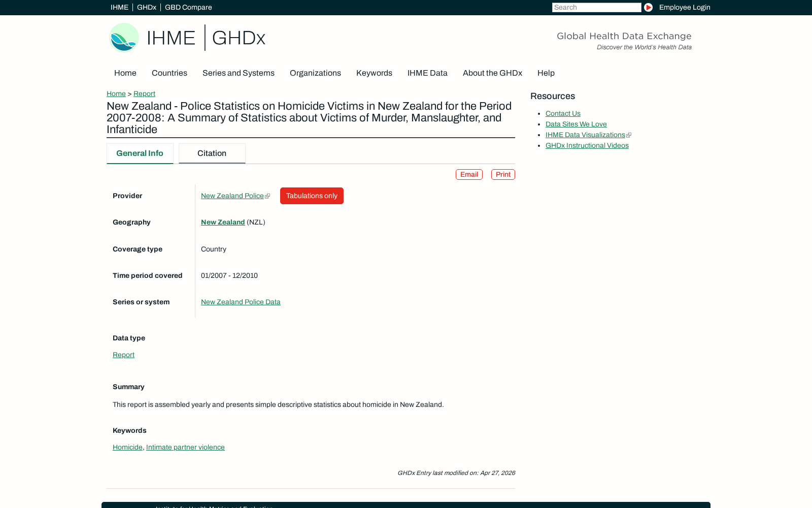Open About the GHDx menu item
Image resolution: width=812 pixels, height=508 pixels.
[x=492, y=73]
